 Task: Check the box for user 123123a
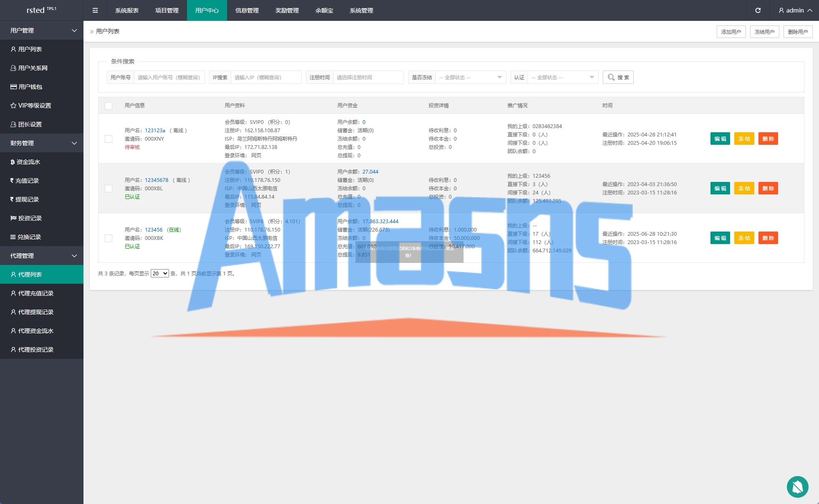tap(109, 139)
